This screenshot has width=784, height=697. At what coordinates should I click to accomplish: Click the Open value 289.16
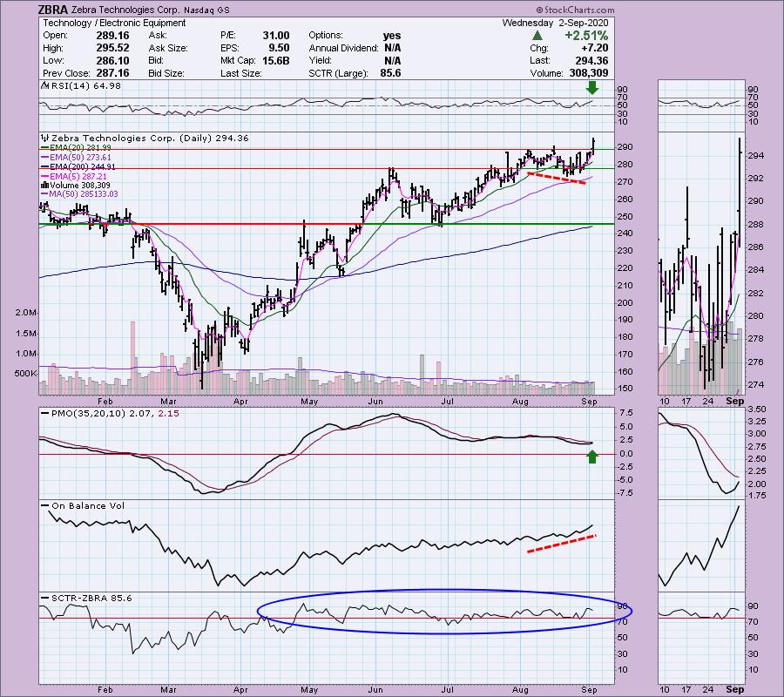(x=112, y=36)
